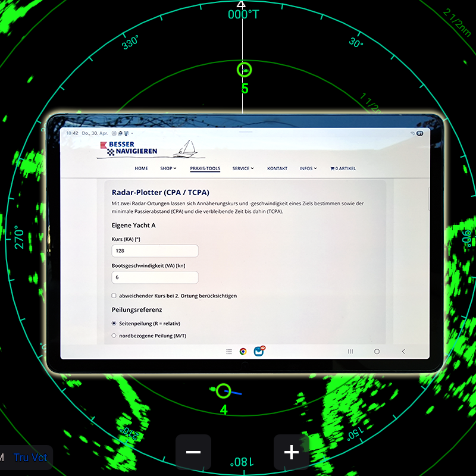This screenshot has width=476, height=476.
Task: Toggle the Tru Vct vector mode button
Action: click(30, 458)
